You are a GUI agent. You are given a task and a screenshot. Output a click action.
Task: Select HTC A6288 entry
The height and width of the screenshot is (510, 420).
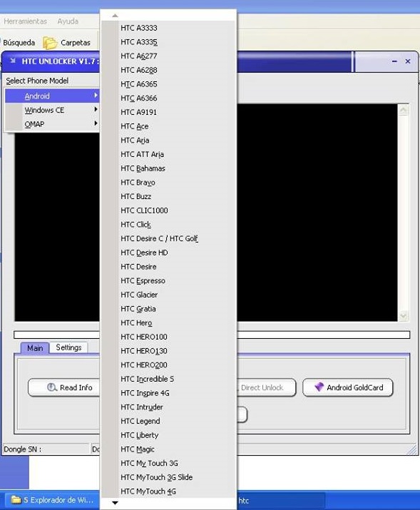tap(168, 70)
